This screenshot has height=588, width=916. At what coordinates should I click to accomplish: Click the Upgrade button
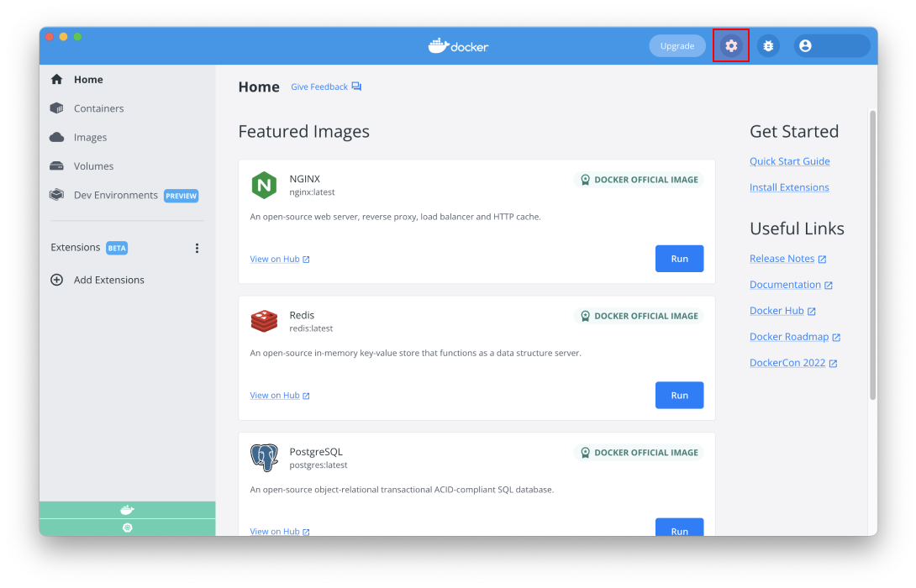pyautogui.click(x=677, y=45)
